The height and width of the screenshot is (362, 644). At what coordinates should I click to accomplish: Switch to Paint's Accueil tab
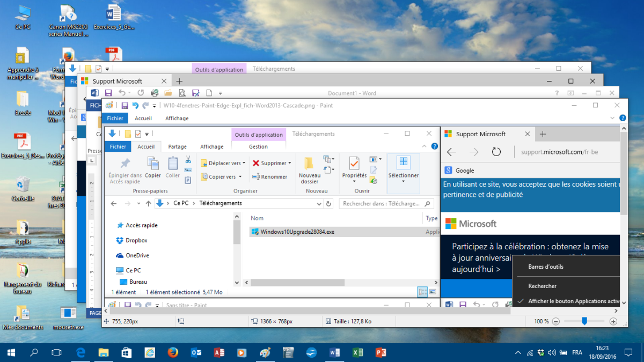pos(143,119)
